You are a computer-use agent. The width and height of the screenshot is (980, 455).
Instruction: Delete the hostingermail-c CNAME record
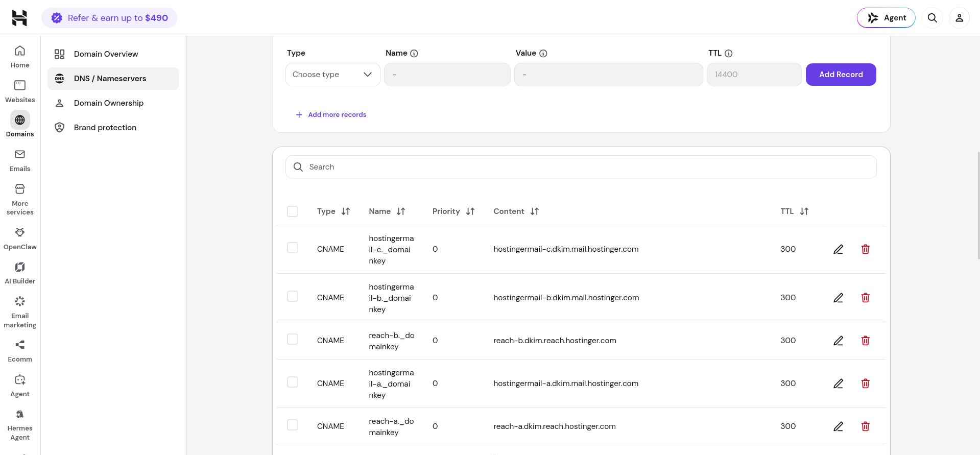(865, 249)
